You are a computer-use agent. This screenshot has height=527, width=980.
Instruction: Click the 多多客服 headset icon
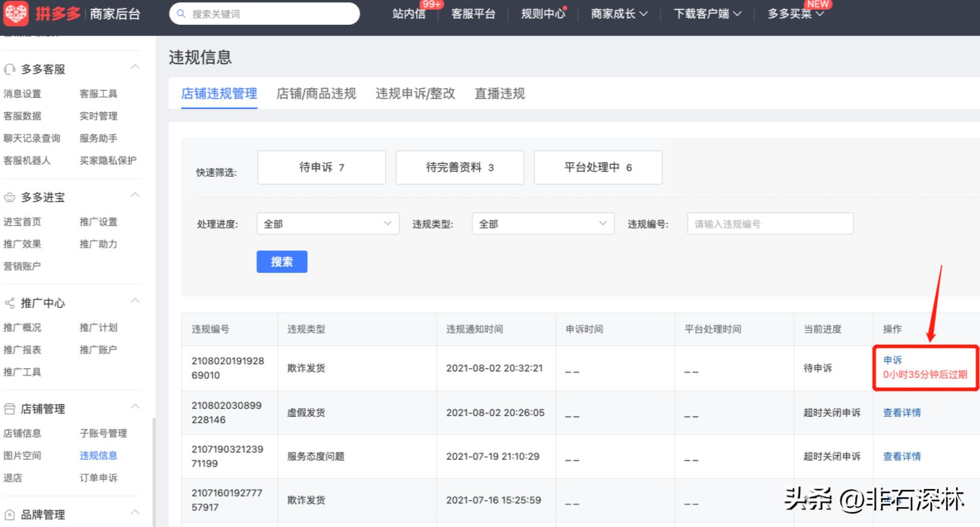coord(10,70)
